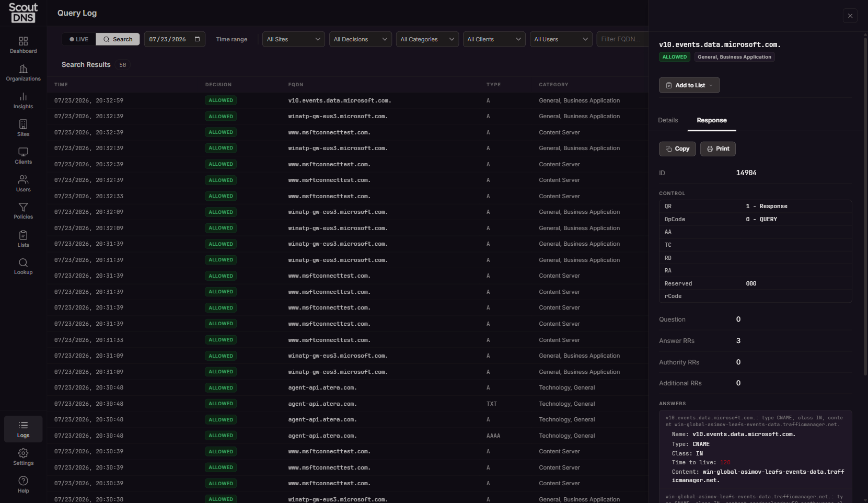Image resolution: width=868 pixels, height=503 pixels.
Task: Click the OpCode value 0 - QUERY
Action: click(x=761, y=220)
